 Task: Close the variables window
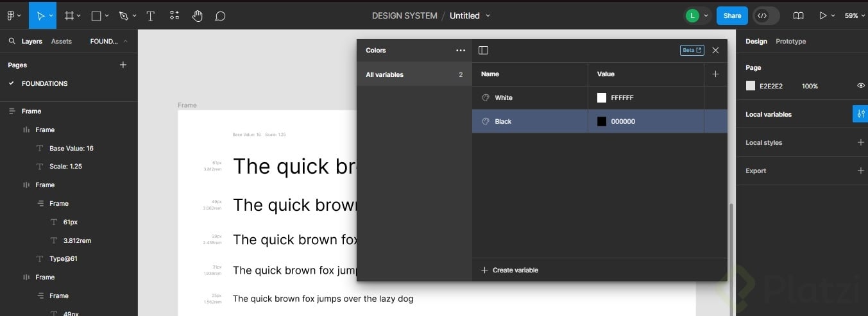pos(715,50)
